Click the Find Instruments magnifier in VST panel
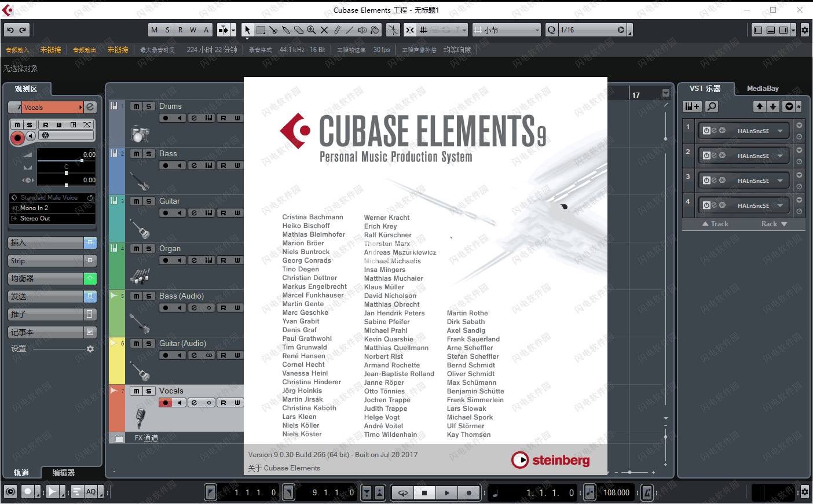The height and width of the screenshot is (504, 813). 712,106
